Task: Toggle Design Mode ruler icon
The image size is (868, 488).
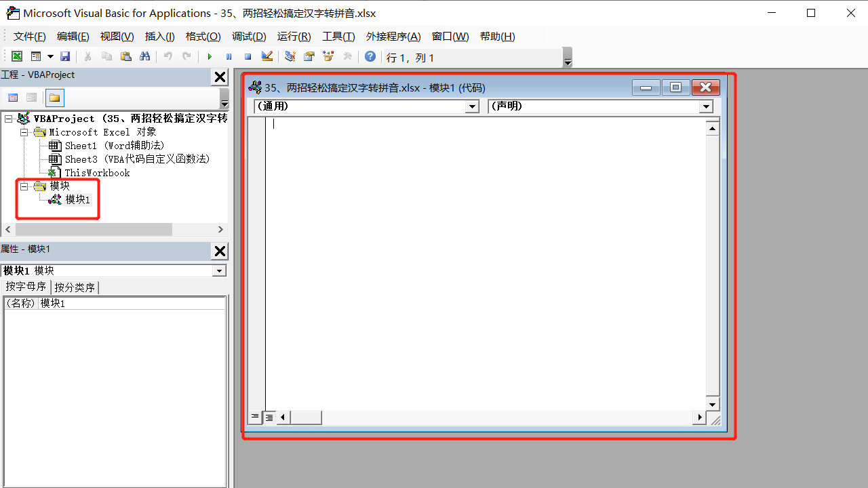Action: point(267,57)
